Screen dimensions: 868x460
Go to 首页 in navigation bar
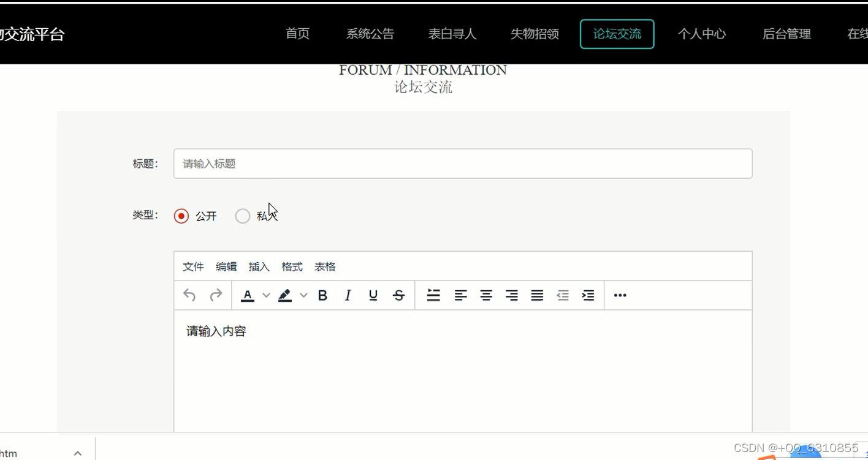coord(297,34)
